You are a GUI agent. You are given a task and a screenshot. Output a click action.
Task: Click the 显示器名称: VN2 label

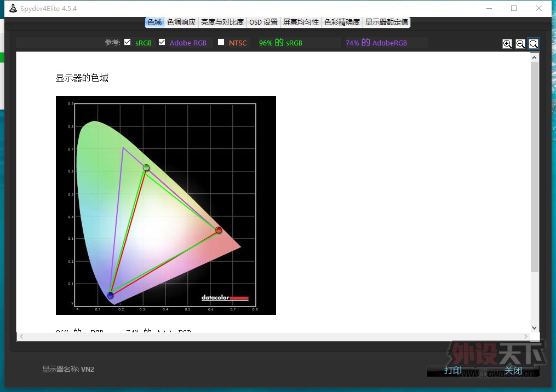68,370
